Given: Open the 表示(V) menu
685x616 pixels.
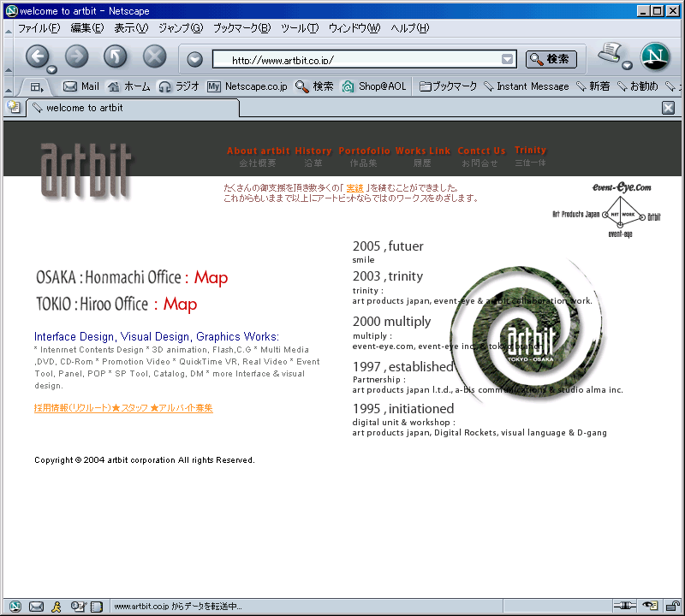Looking at the screenshot, I should pos(131,28).
